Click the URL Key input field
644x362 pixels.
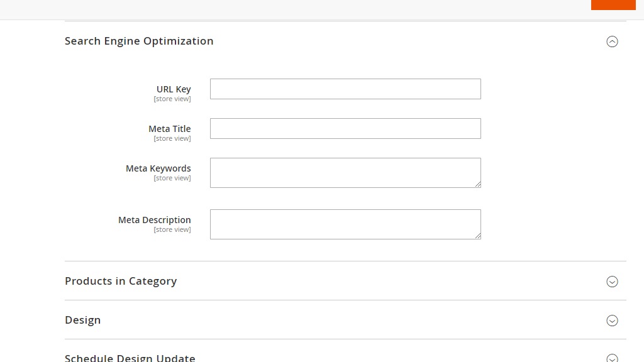click(x=345, y=89)
